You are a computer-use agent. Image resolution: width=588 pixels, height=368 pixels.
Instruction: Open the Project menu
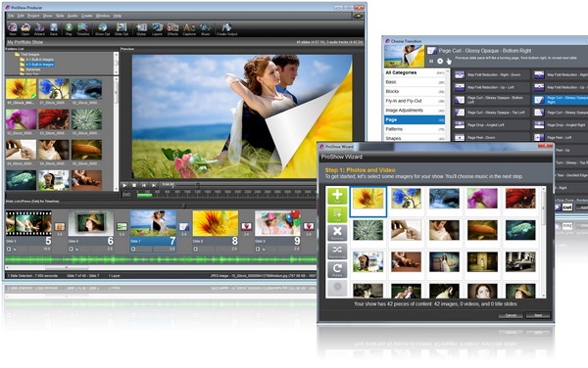(33, 16)
